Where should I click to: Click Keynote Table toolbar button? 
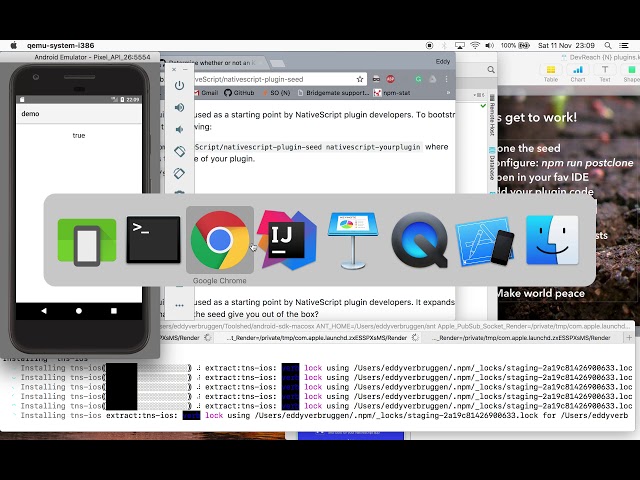coord(551,73)
